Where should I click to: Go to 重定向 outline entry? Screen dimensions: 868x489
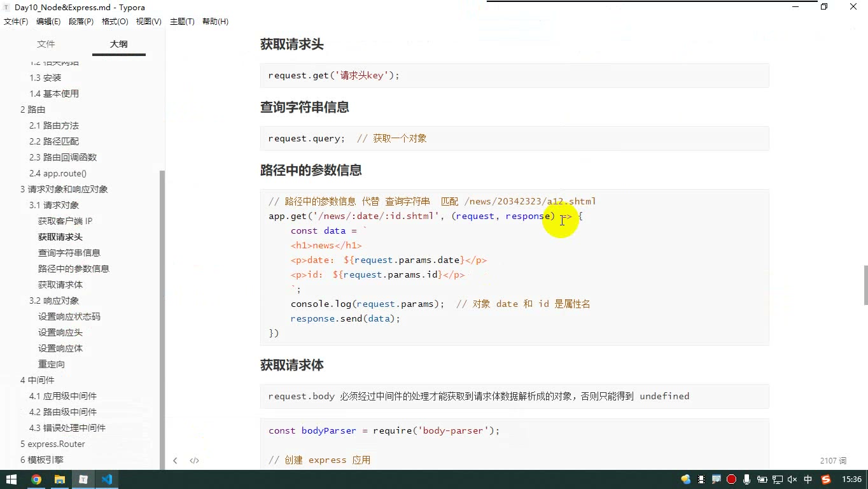pyautogui.click(x=52, y=364)
